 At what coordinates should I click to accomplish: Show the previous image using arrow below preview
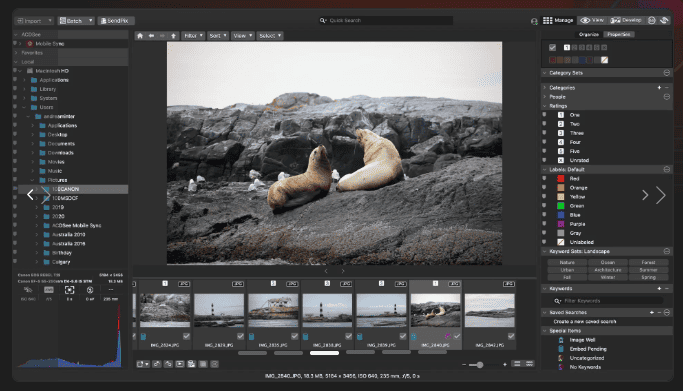coord(326,271)
